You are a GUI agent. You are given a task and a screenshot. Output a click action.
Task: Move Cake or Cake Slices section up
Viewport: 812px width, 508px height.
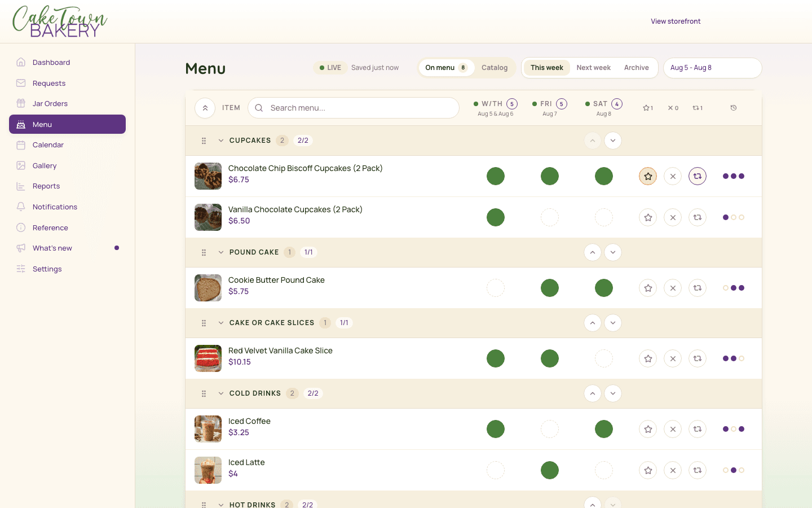tap(593, 323)
